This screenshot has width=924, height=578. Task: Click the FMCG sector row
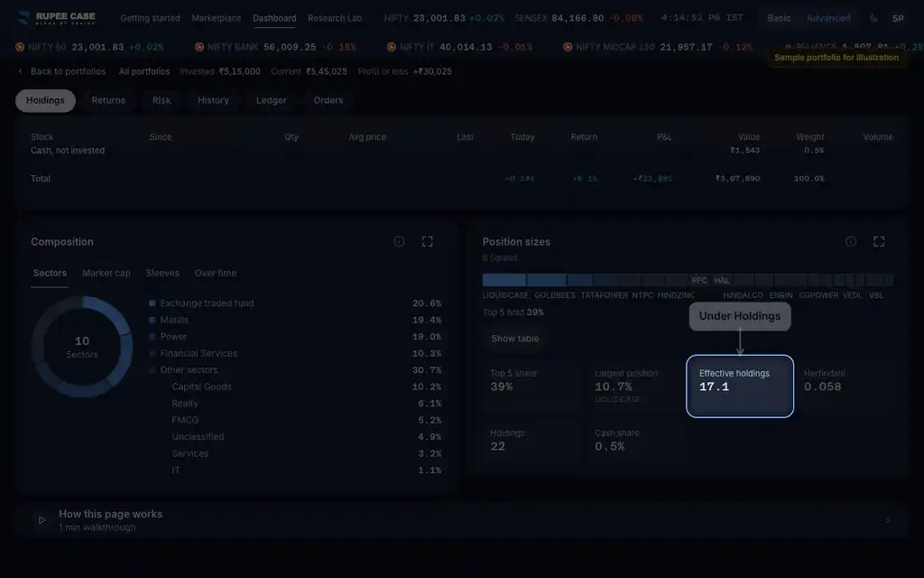[x=307, y=420]
